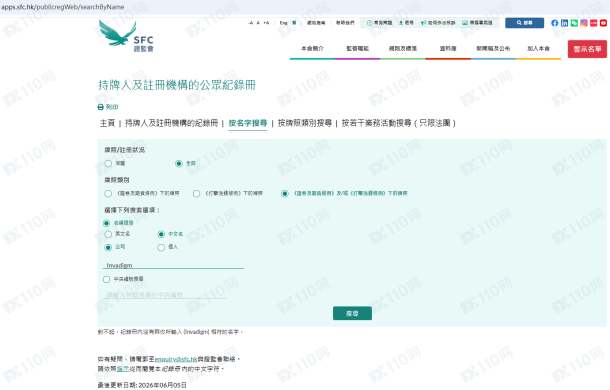Open the 加入本會 menu
Screen dimensions: 610x390
click(x=538, y=49)
